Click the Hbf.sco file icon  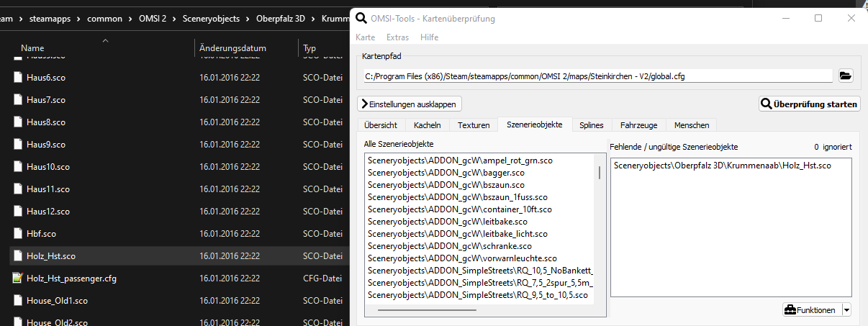[18, 233]
